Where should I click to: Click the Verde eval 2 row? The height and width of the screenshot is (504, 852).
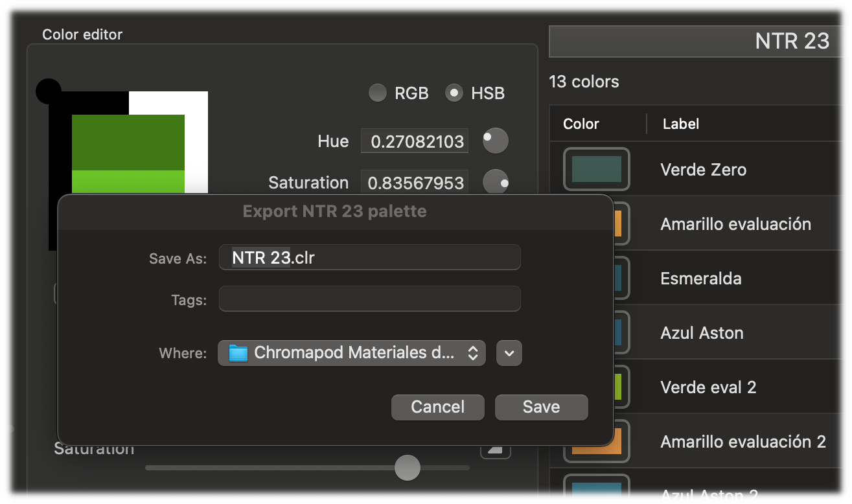click(x=708, y=387)
